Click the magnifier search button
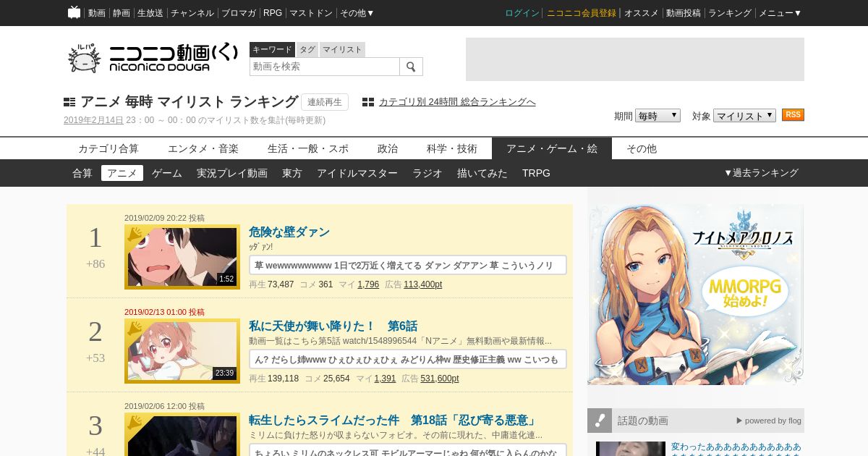This screenshot has width=868, height=456. point(411,67)
